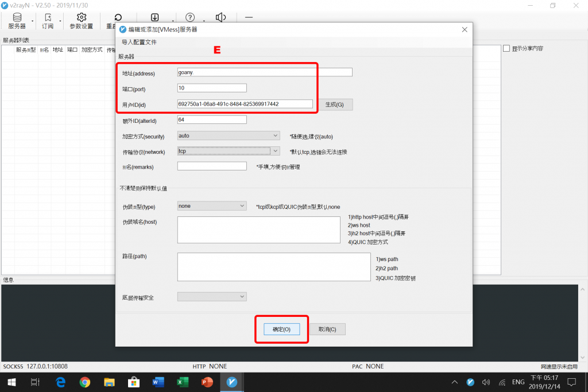Open the notification center icon

[572, 382]
